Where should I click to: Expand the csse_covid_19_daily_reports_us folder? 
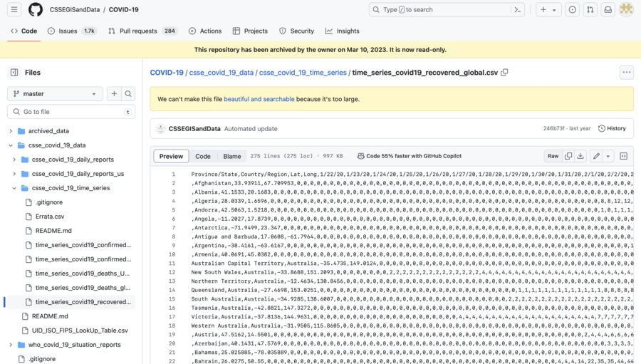(14, 174)
